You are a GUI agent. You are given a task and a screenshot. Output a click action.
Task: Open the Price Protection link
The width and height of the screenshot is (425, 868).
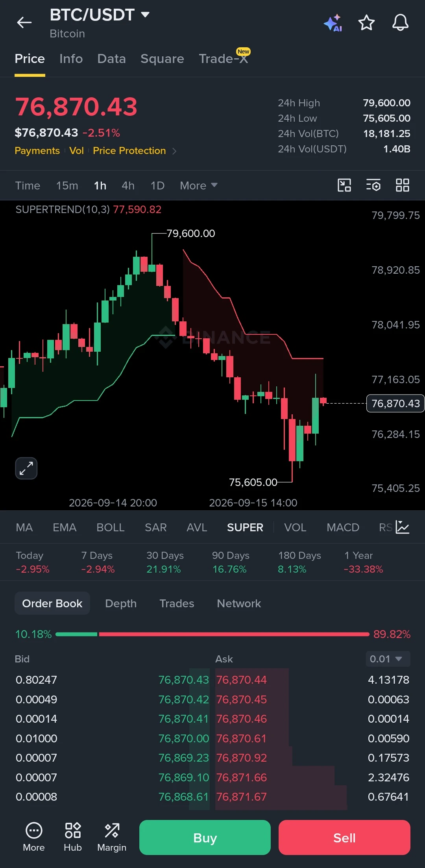pos(129,151)
